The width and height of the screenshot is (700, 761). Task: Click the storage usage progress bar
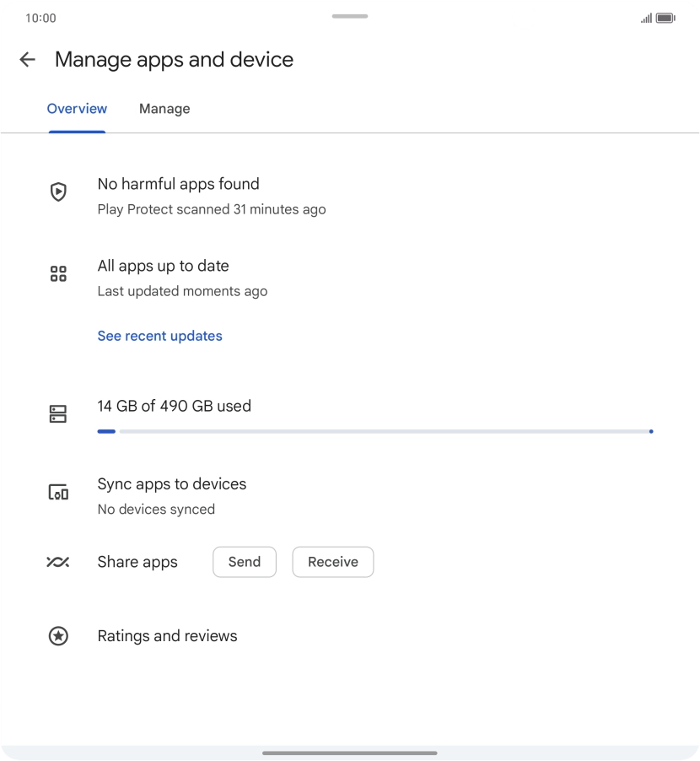coord(374,431)
